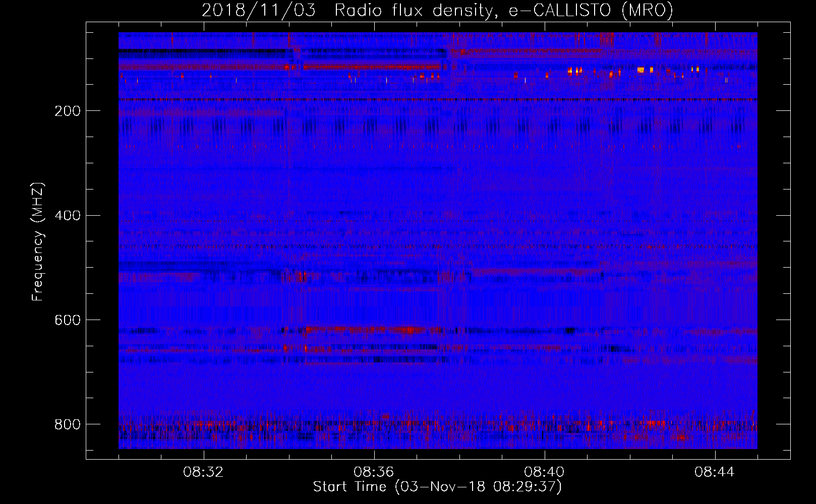Click the 800 frequency tick label
Image resolution: width=816 pixels, height=504 pixels.
[68, 424]
